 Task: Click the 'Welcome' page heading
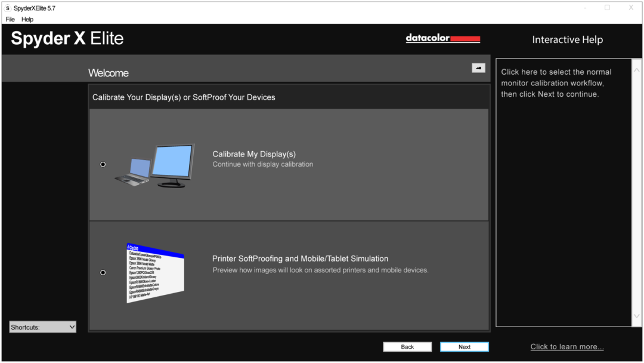point(109,73)
